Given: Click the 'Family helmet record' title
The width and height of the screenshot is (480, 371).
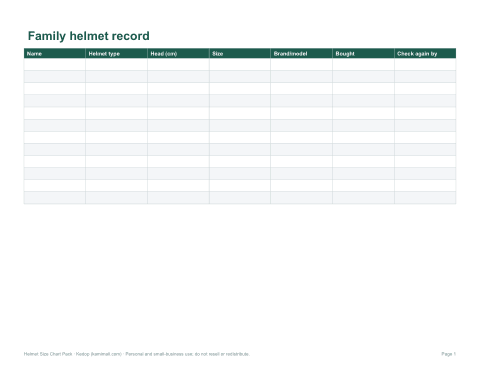Looking at the screenshot, I should pos(88,36).
